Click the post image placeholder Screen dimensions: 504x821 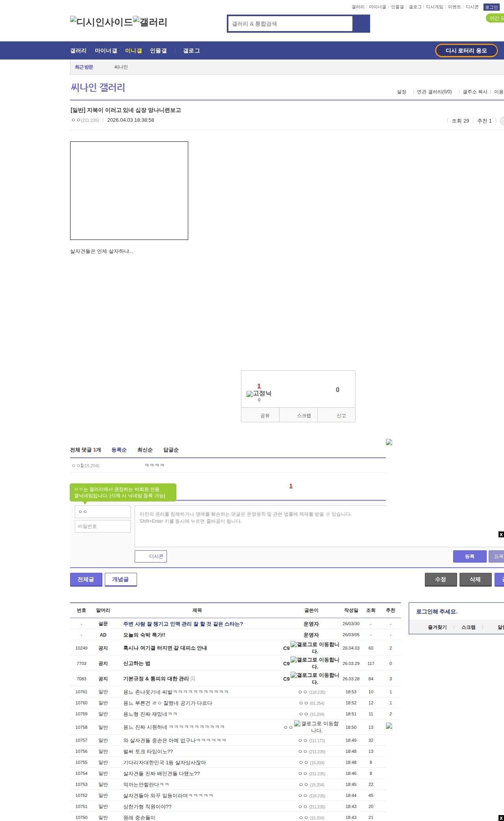tap(129, 191)
